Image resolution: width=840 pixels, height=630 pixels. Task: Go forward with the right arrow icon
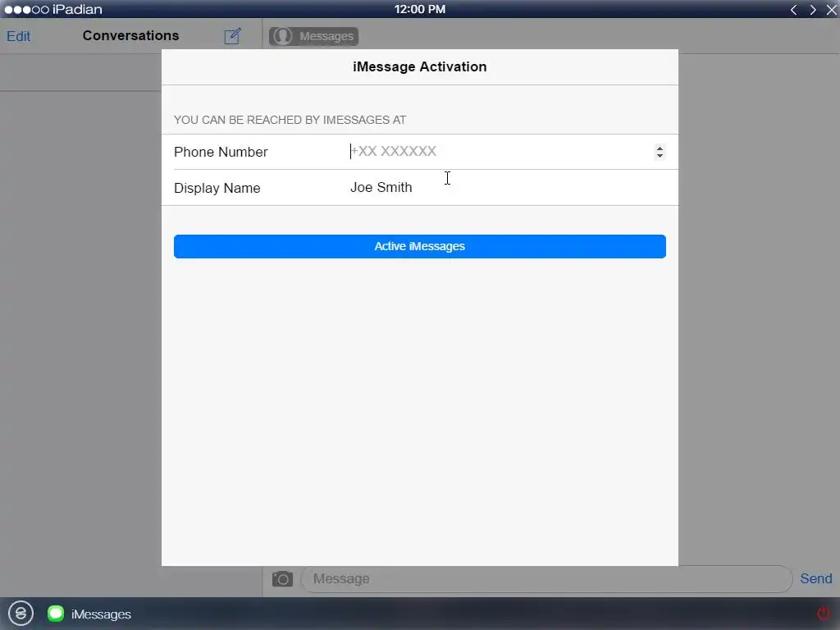[x=813, y=10]
